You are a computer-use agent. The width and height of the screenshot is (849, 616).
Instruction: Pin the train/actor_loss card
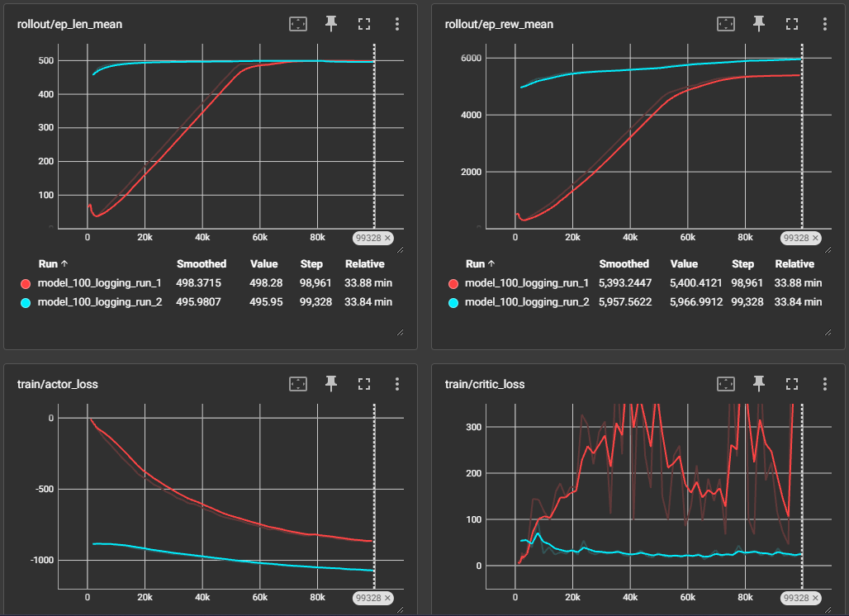pyautogui.click(x=331, y=384)
